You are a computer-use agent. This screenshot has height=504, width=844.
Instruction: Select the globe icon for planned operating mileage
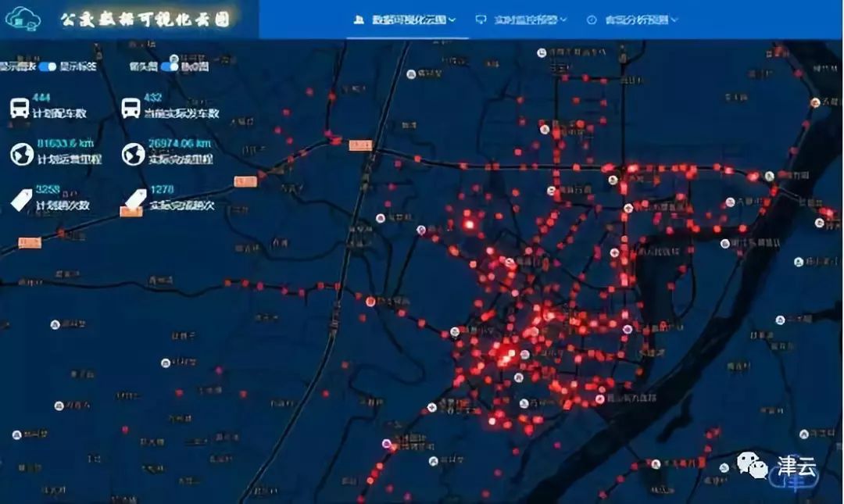(24, 153)
